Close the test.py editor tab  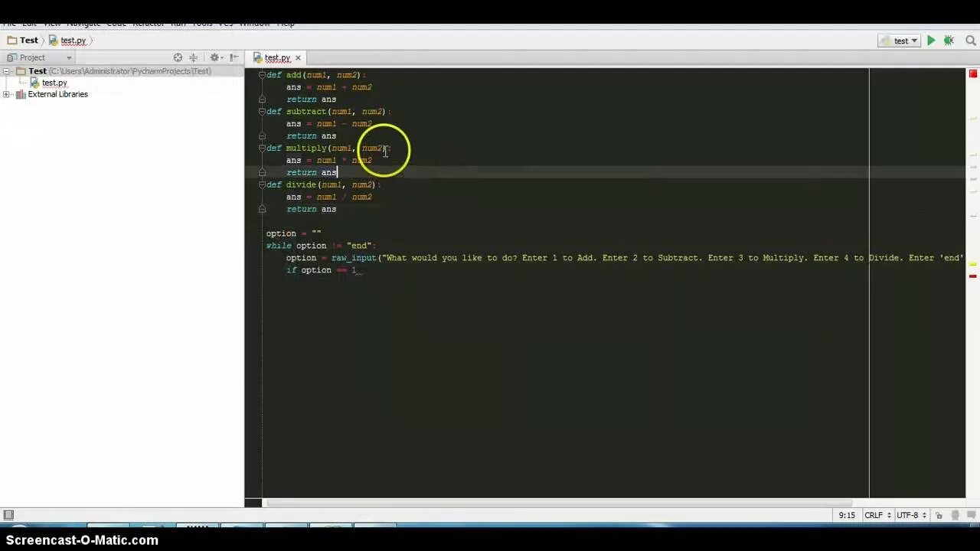click(x=298, y=58)
